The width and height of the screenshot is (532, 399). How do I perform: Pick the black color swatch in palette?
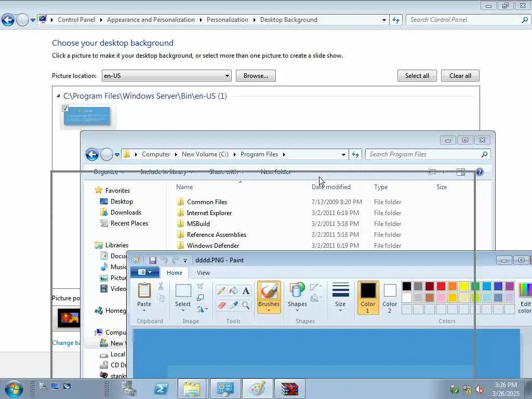pos(407,286)
